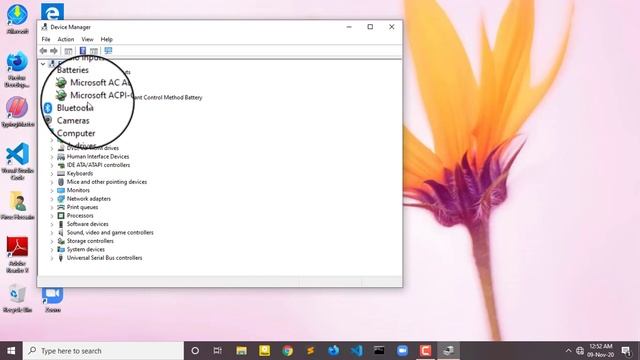Open Chrome from the taskbar
Screen dimensions: 640x360
(287, 351)
